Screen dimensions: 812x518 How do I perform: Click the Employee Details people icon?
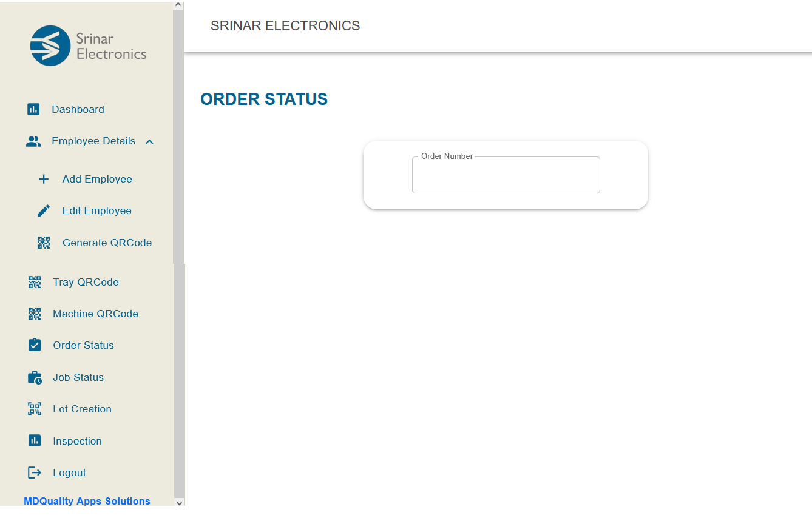[33, 141]
